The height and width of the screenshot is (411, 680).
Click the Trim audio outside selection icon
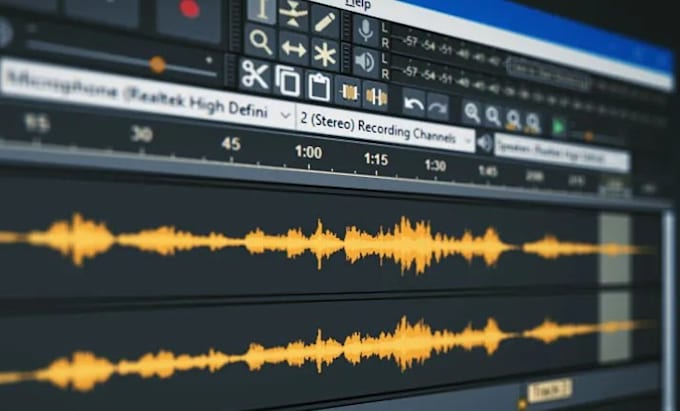[x=348, y=92]
